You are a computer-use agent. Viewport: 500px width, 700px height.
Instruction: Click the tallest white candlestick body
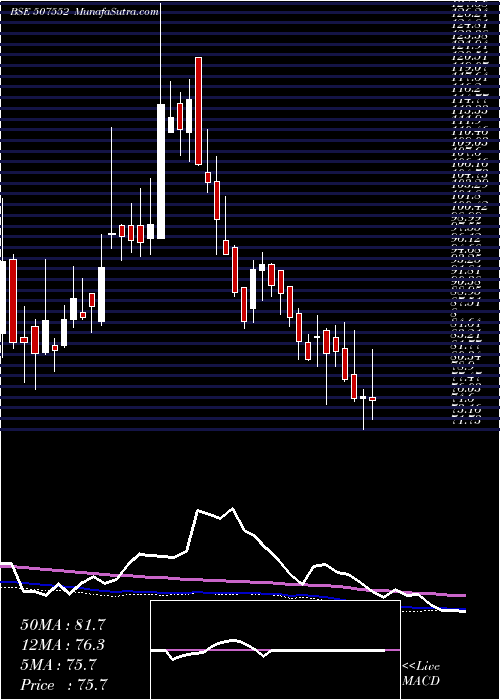click(x=161, y=171)
